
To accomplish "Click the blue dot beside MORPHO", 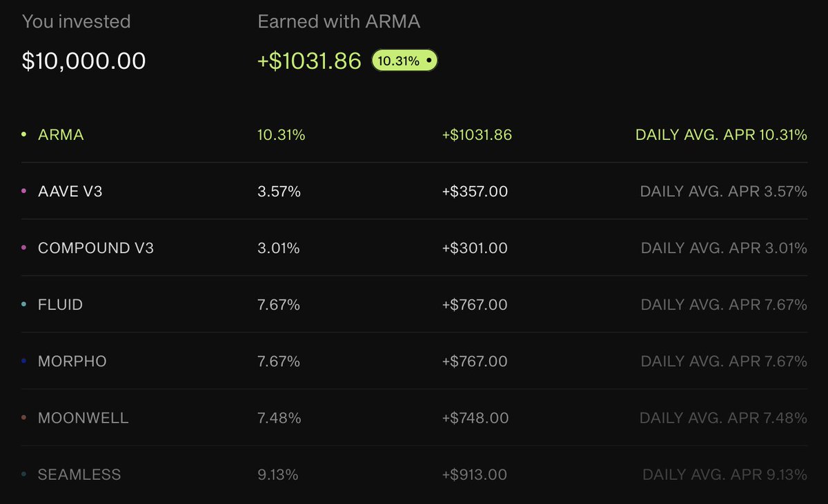I will (x=24, y=361).
